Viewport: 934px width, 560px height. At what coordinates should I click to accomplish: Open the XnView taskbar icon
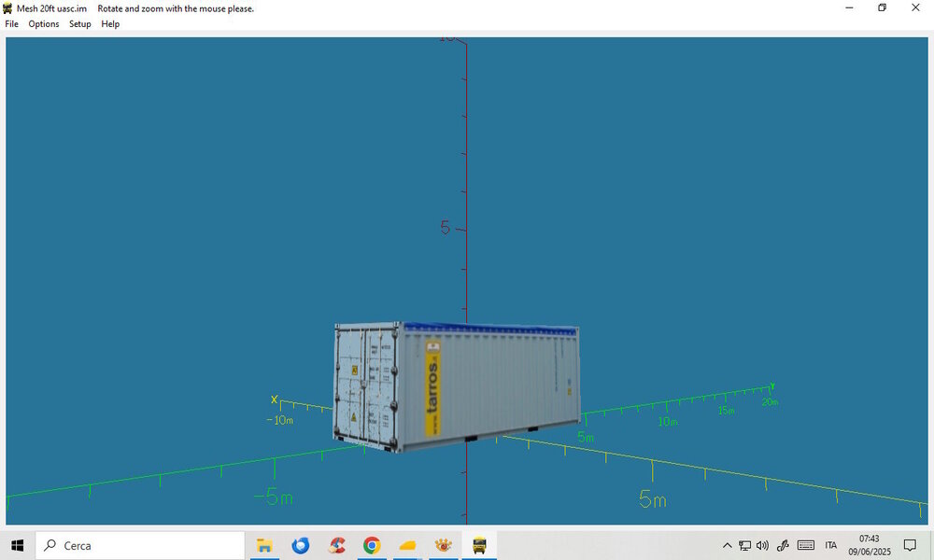coord(443,545)
